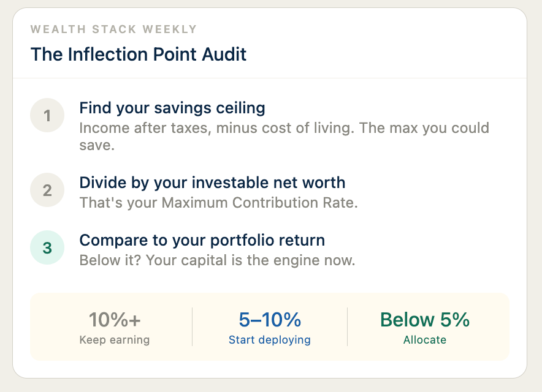Click the step 1 number circle

coord(47,115)
